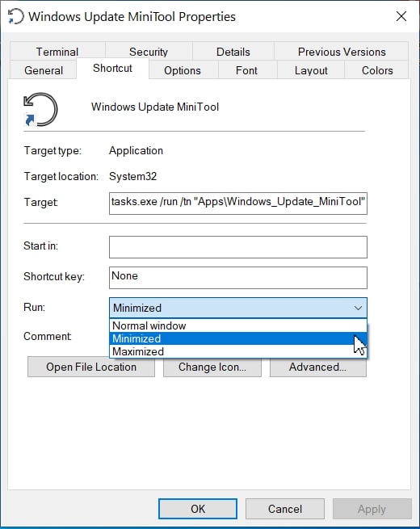Open the Security tab
420x529 pixels.
[149, 52]
